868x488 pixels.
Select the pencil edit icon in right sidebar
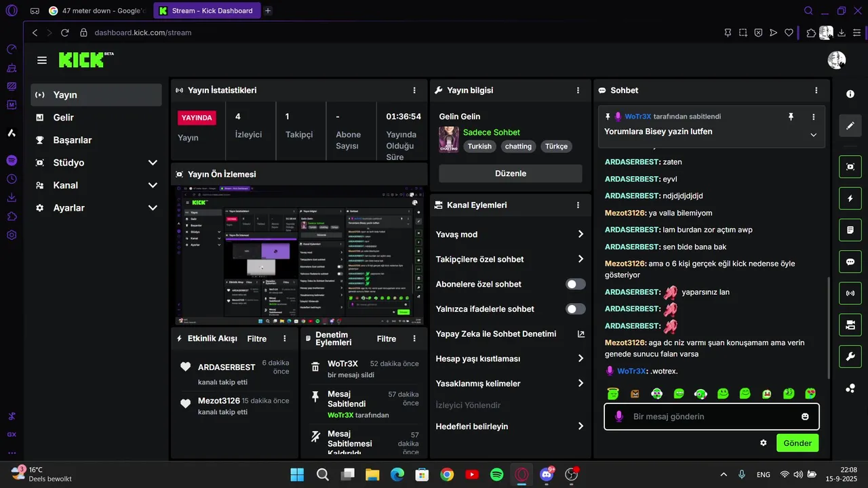coord(850,125)
